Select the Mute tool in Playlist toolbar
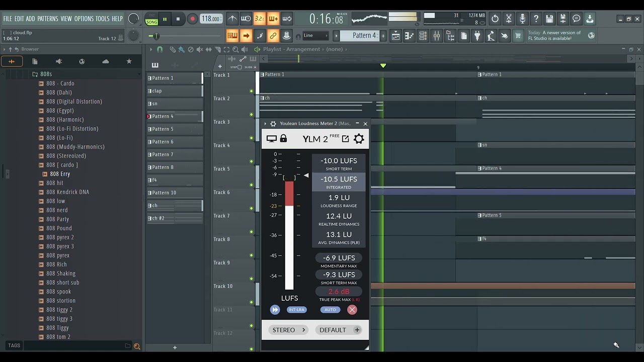The width and height of the screenshot is (644, 362). (x=200, y=49)
